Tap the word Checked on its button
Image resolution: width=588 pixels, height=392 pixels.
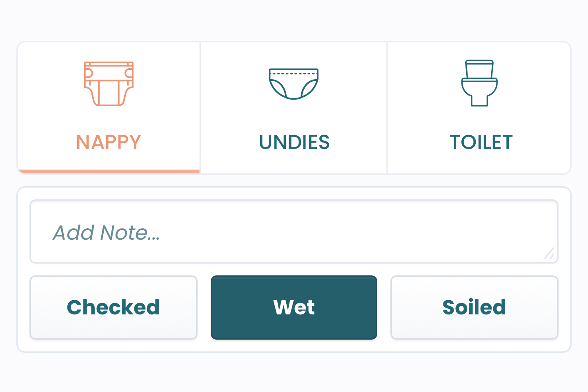114,307
